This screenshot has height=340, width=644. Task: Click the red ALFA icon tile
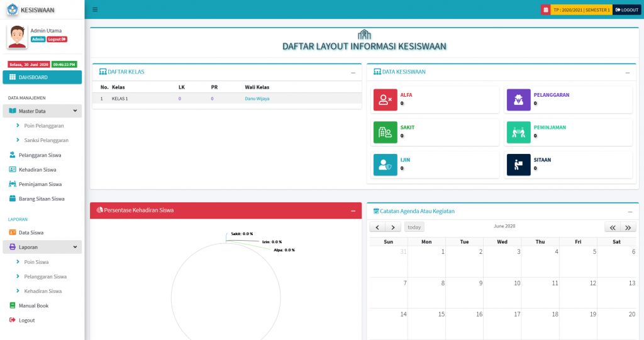pyautogui.click(x=385, y=100)
